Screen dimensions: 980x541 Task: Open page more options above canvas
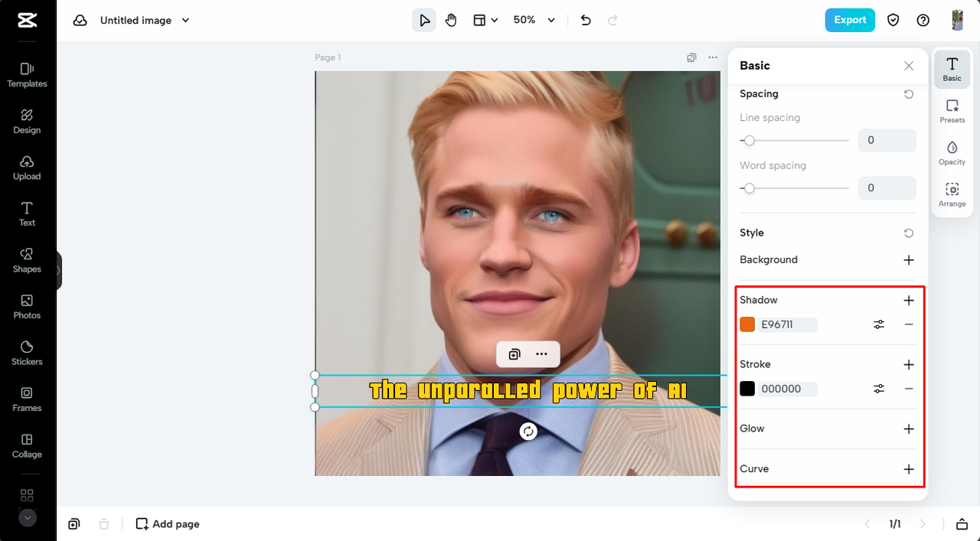(713, 57)
